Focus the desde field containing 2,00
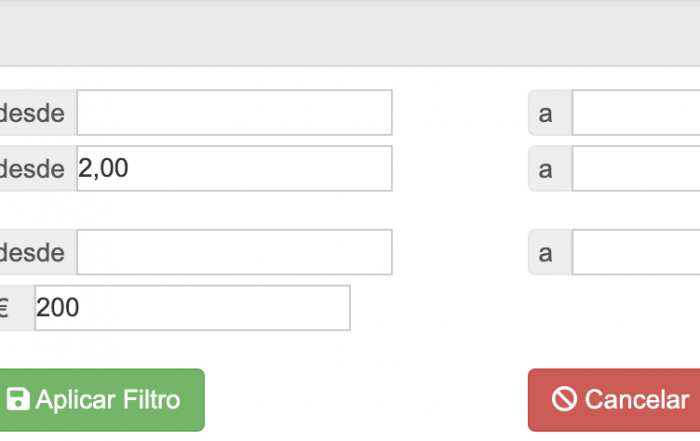 tap(234, 168)
